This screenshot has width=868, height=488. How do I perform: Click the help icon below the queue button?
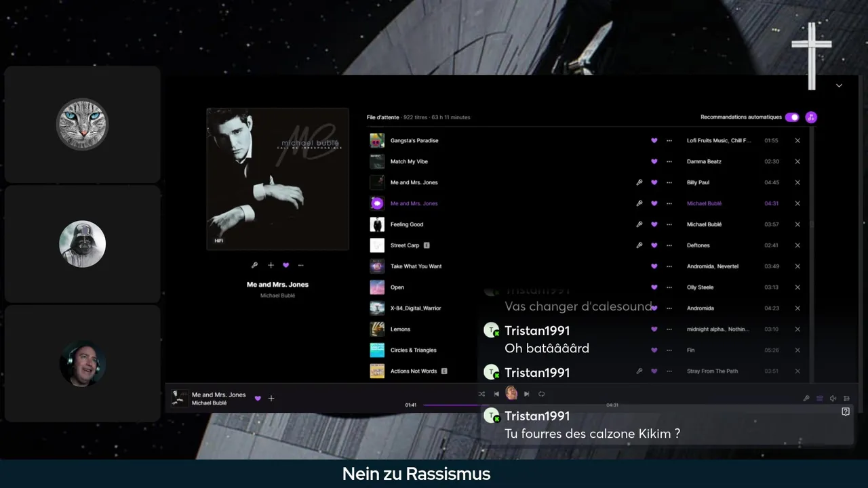[846, 411]
